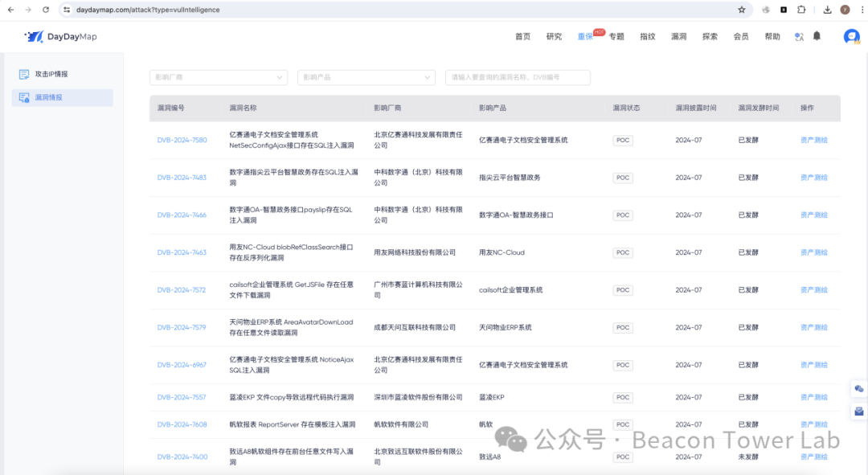The image size is (868, 475).
Task: Open 会员 in top navigation
Action: (741, 36)
